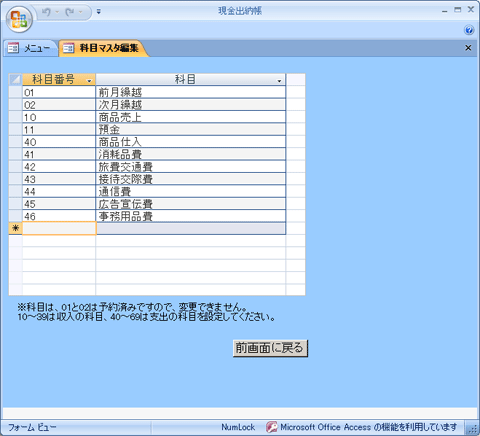Screen dimensions: 480x436
Task: Click the cell with number 41
Action: (x=59, y=154)
